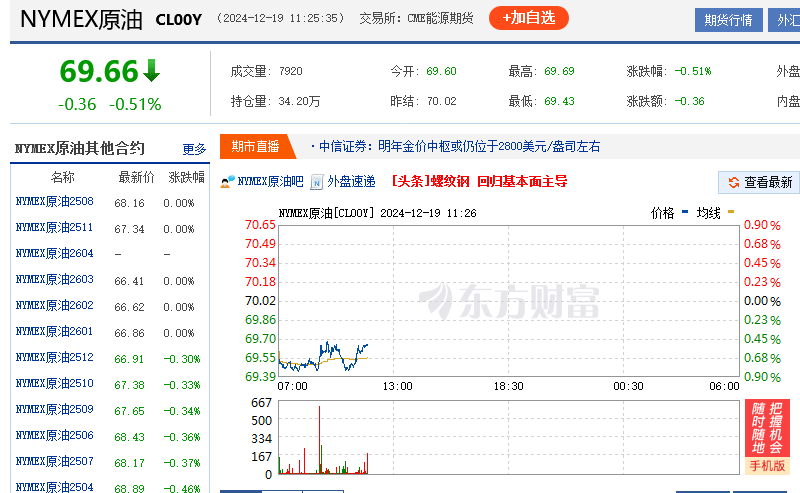Open the 期市直播 tab label
Viewport: 800px width, 493px height.
pos(256,146)
